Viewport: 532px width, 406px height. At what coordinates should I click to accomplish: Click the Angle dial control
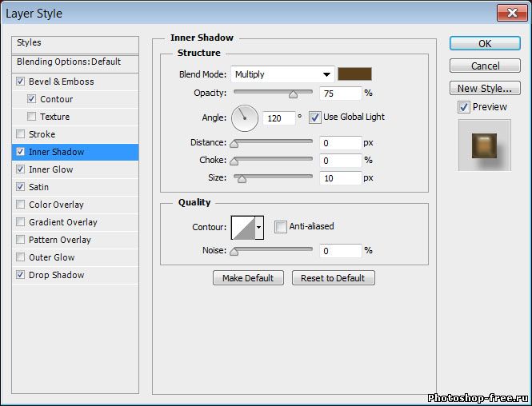click(245, 118)
